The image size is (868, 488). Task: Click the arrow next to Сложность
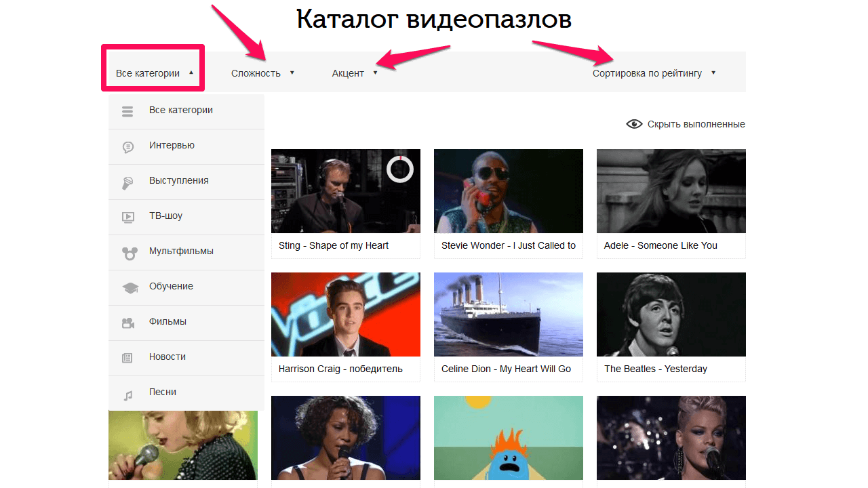pos(292,73)
